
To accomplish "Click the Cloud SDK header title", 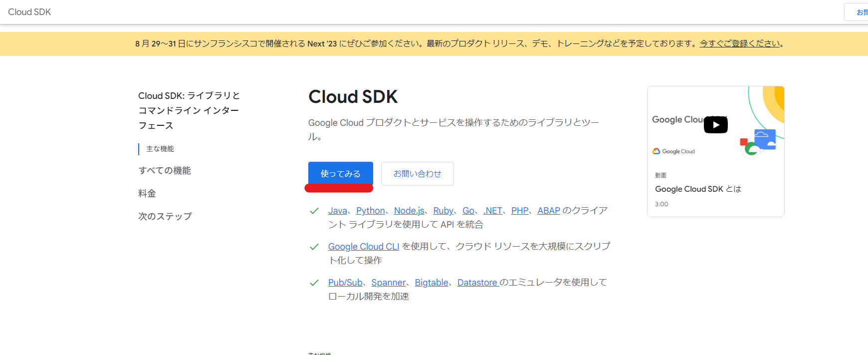I will point(29,12).
